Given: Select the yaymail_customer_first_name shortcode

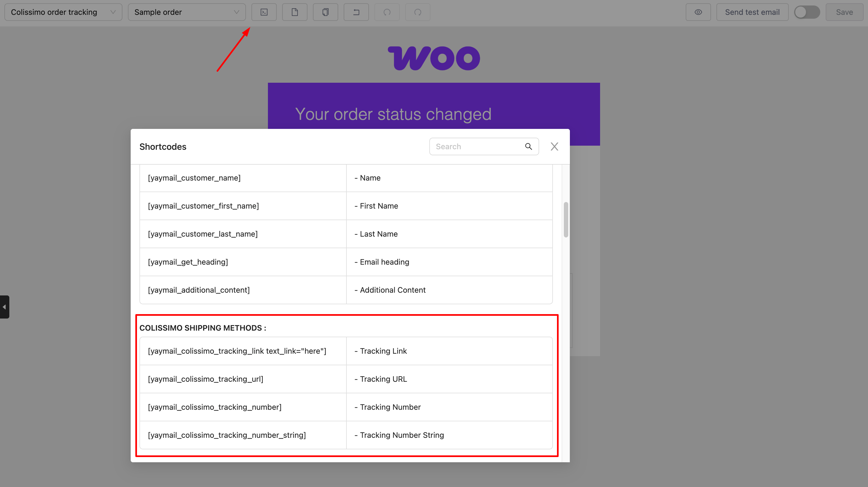Looking at the screenshot, I should tap(203, 206).
